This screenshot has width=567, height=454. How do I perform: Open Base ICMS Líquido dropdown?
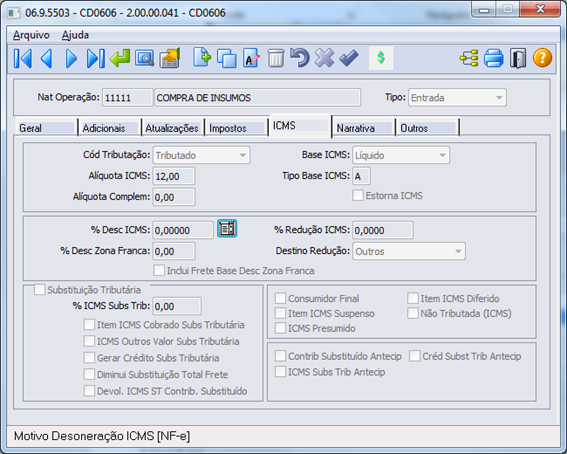tap(401, 155)
